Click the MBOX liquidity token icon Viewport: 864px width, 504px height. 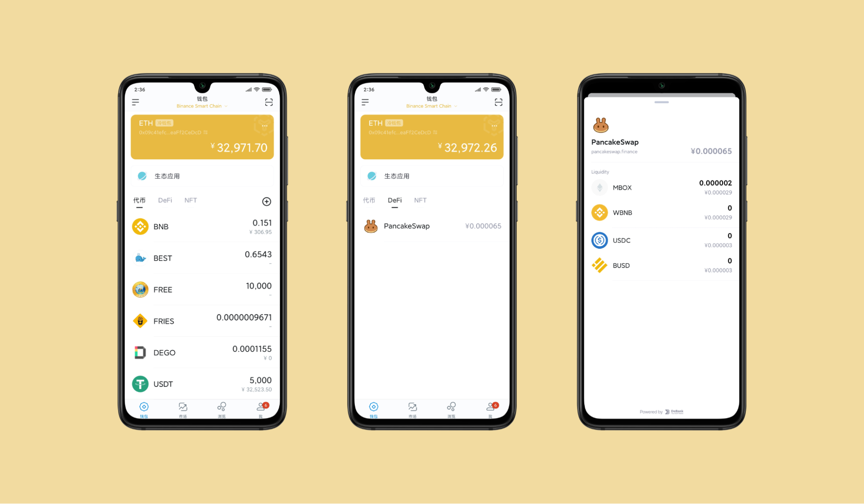coord(597,187)
